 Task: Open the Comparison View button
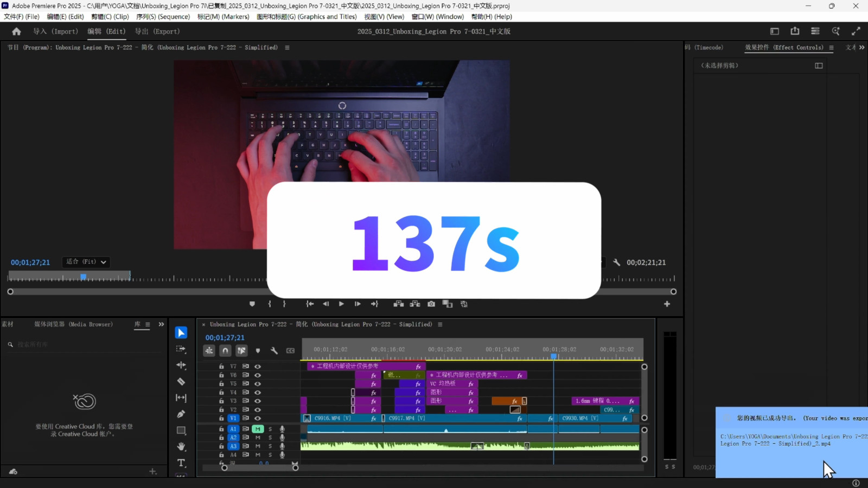(448, 304)
